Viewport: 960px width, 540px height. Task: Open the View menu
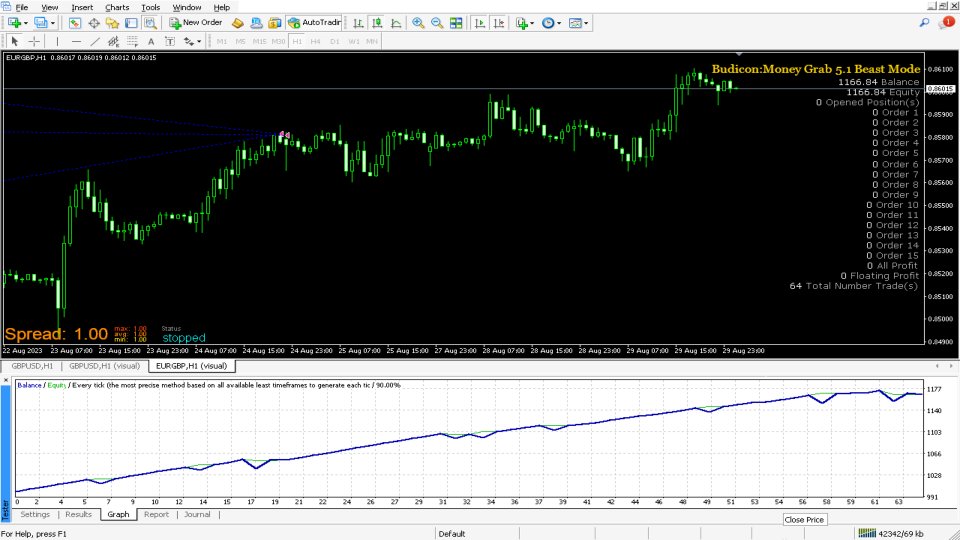[50, 7]
